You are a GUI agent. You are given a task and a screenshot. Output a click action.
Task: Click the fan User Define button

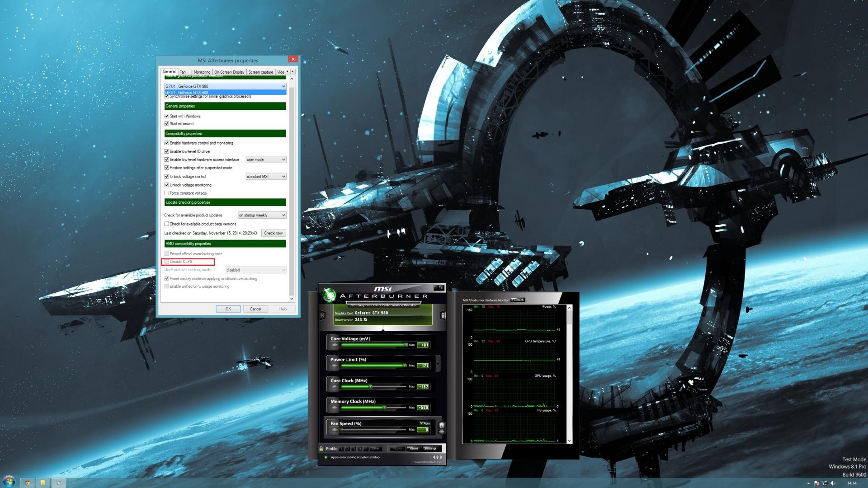click(442, 427)
